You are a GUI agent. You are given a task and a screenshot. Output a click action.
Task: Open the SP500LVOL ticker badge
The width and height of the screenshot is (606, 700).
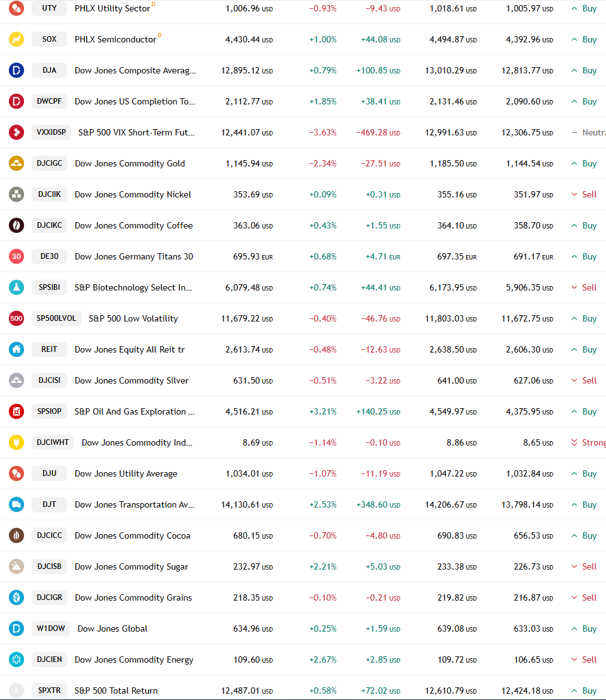point(57,318)
